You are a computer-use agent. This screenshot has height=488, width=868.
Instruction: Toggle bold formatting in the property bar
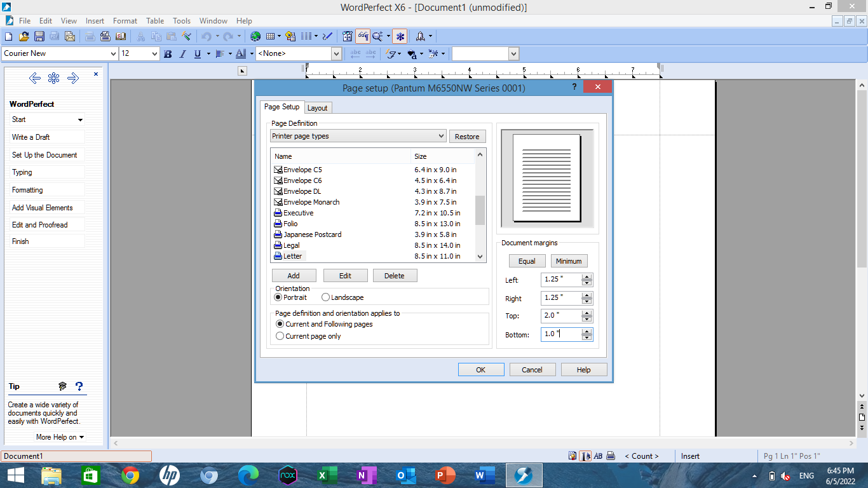pos(167,53)
